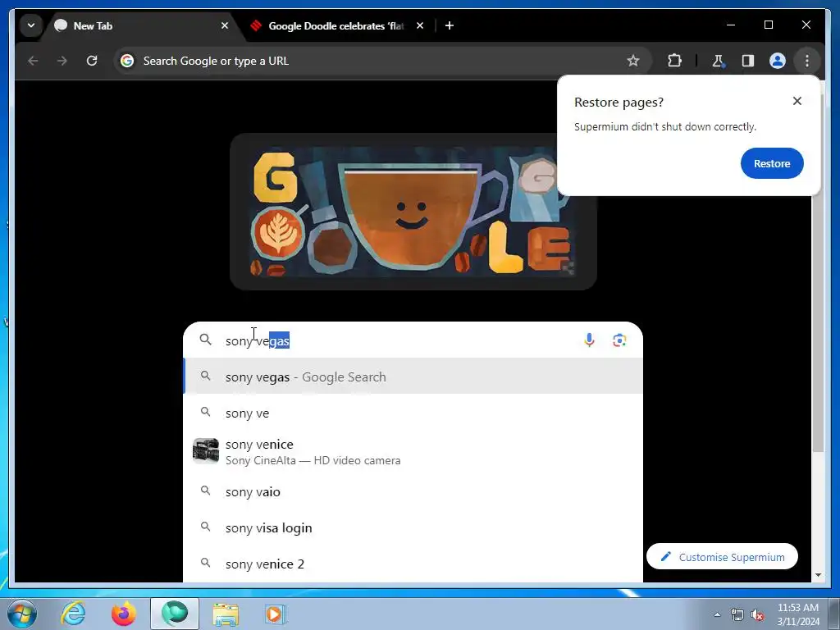Click the sony venice camera thumbnail
The height and width of the screenshot is (630, 840).
[206, 451]
